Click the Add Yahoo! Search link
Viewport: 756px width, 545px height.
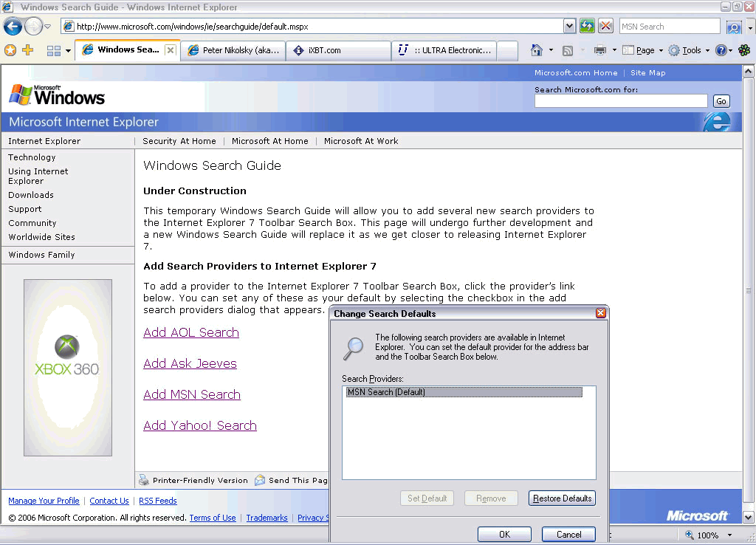199,425
